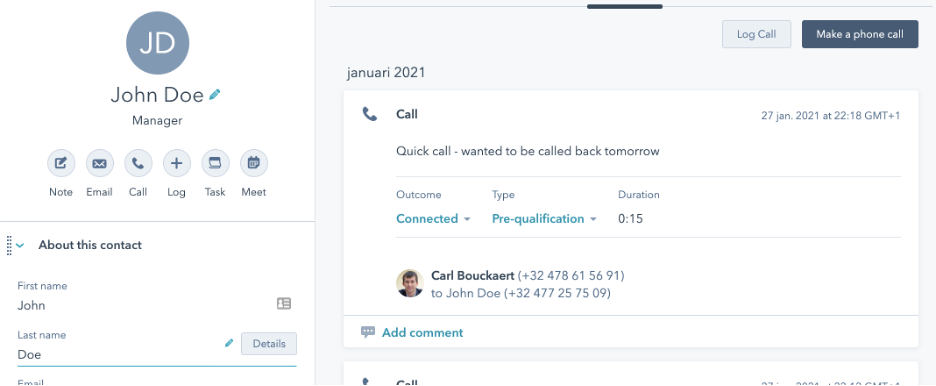Open the Email compose icon
The width and height of the screenshot is (936, 386).
point(100,163)
